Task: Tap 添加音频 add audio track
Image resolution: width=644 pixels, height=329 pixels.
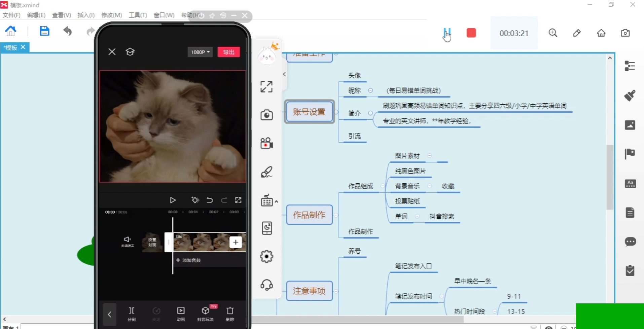Action: coord(188,260)
